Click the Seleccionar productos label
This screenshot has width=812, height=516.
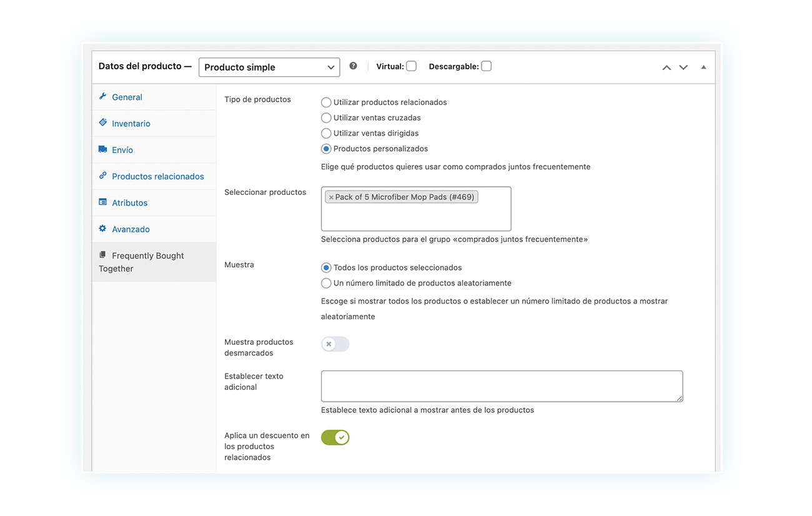click(265, 192)
